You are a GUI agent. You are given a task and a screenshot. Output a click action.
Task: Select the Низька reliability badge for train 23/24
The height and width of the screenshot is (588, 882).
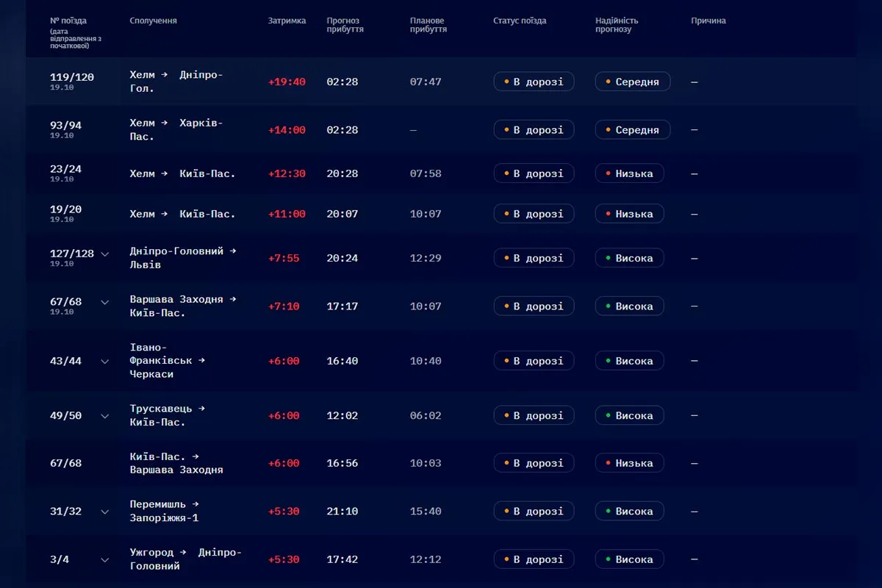point(629,173)
